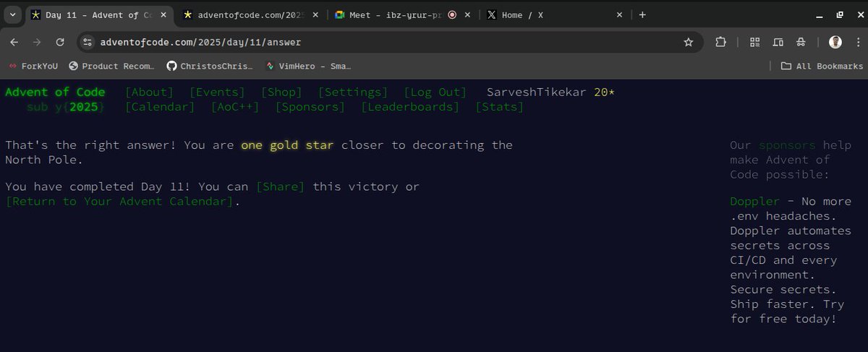
Task: Open the [Stats] link
Action: [x=499, y=107]
